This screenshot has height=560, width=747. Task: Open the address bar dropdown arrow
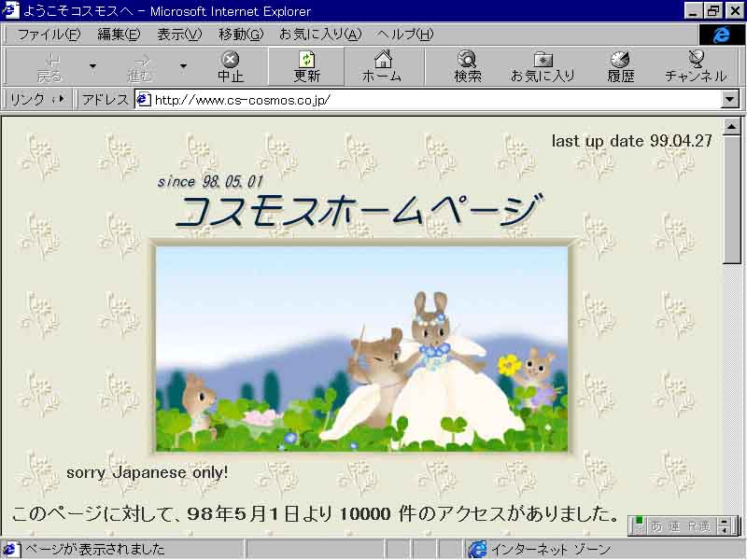point(729,100)
